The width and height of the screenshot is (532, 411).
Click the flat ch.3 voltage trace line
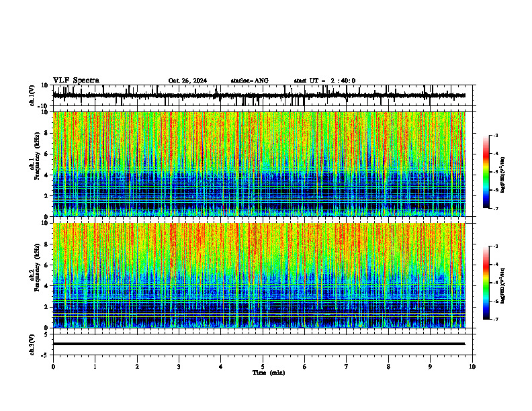tap(259, 344)
